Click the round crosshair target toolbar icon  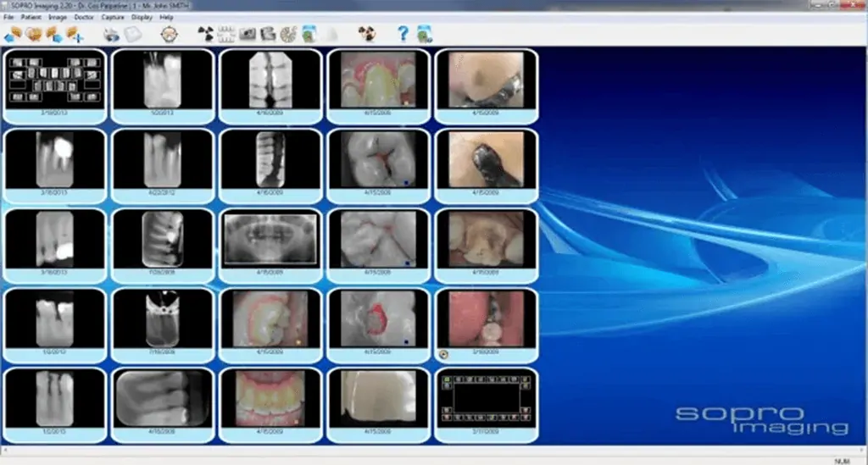[170, 35]
